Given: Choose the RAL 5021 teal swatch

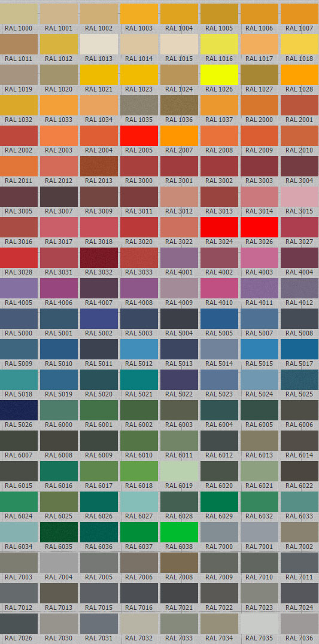Looking at the screenshot, I should click(139, 380).
